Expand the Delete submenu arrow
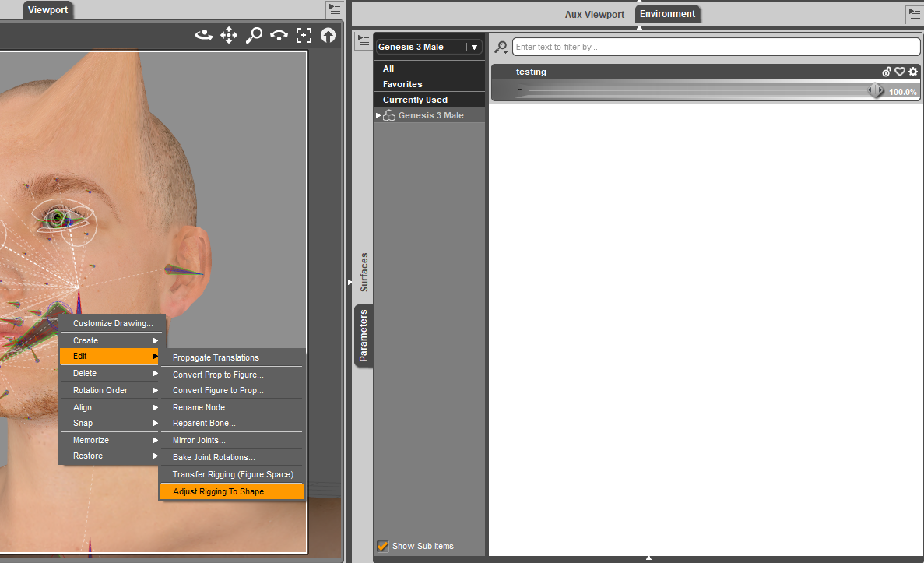 point(156,373)
